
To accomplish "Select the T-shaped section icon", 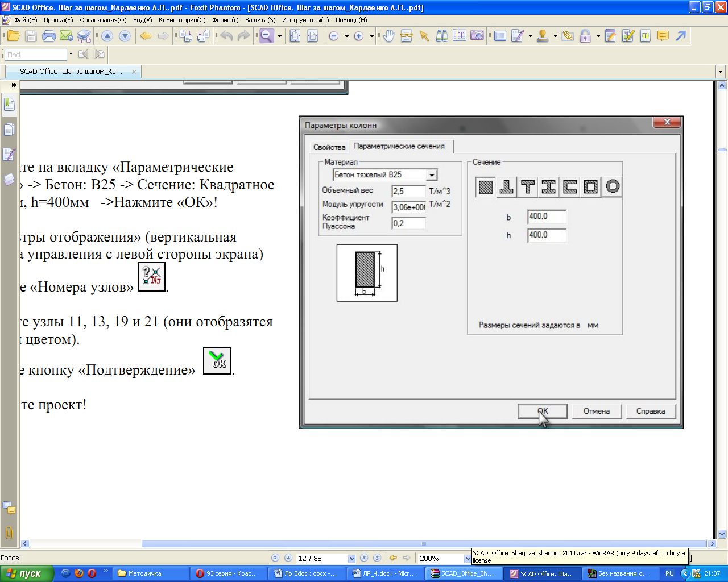I will tap(528, 186).
